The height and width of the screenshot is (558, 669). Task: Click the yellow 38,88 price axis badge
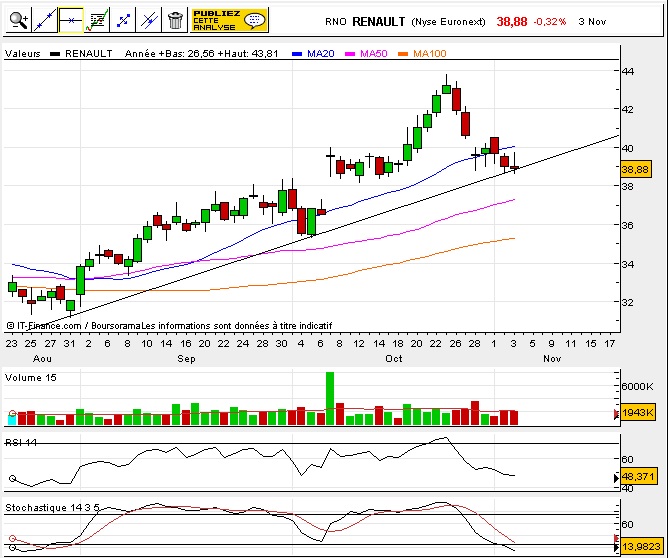(x=635, y=170)
